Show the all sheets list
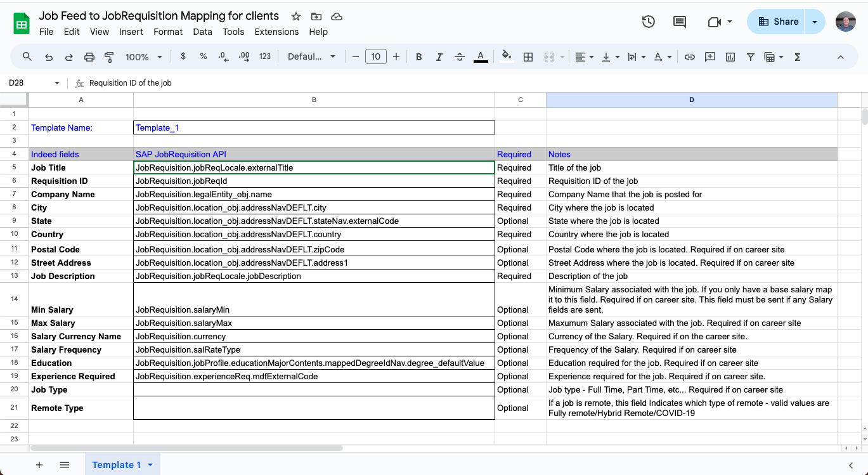868x475 pixels. click(65, 465)
